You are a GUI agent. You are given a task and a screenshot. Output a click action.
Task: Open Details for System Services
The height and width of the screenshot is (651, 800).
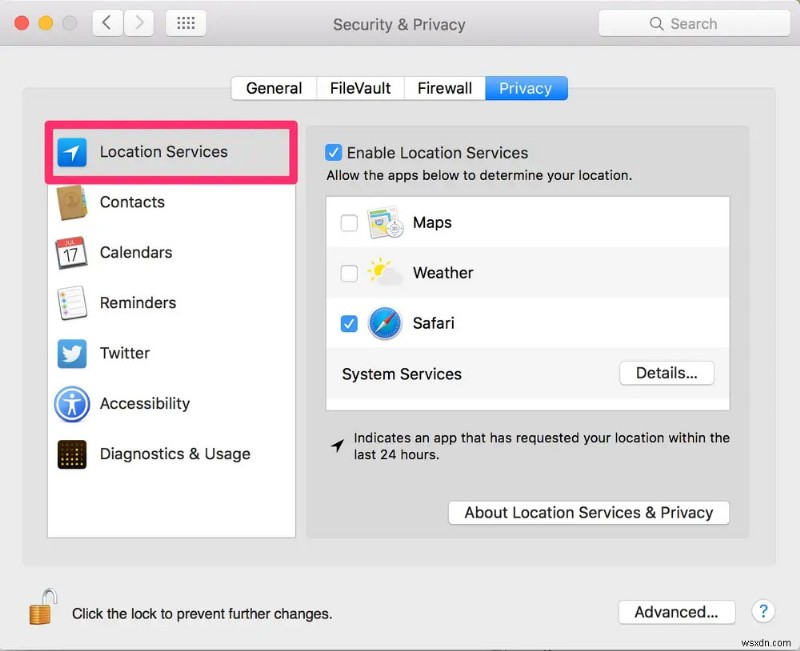(666, 373)
